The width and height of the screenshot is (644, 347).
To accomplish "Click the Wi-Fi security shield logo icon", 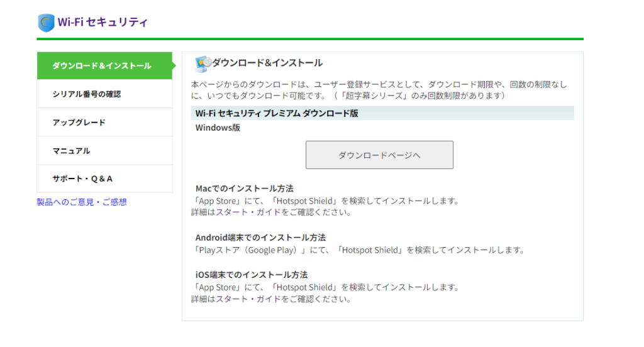I will point(47,23).
